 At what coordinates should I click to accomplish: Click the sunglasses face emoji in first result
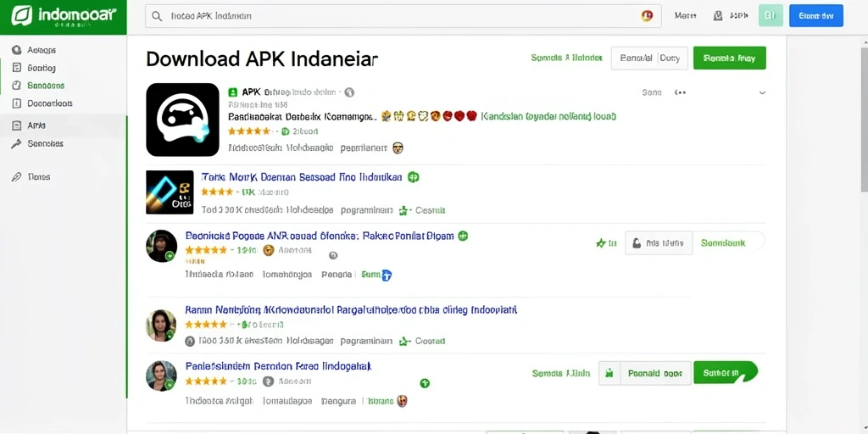(x=398, y=147)
